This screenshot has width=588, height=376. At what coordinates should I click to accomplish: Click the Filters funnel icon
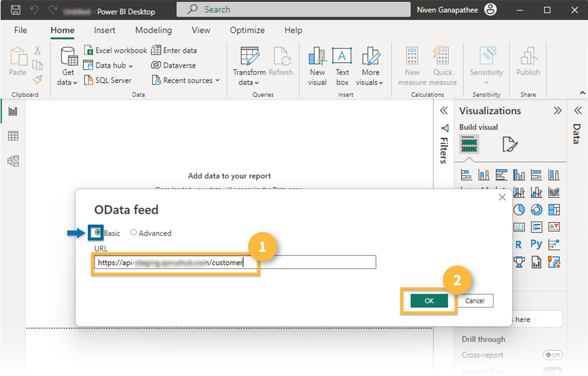[445, 128]
